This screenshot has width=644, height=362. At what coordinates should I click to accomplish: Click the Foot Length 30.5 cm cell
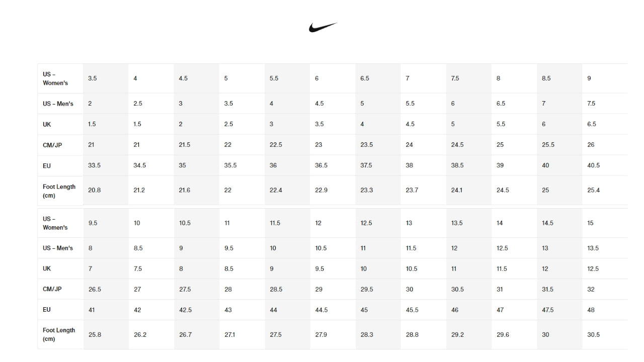click(x=594, y=335)
